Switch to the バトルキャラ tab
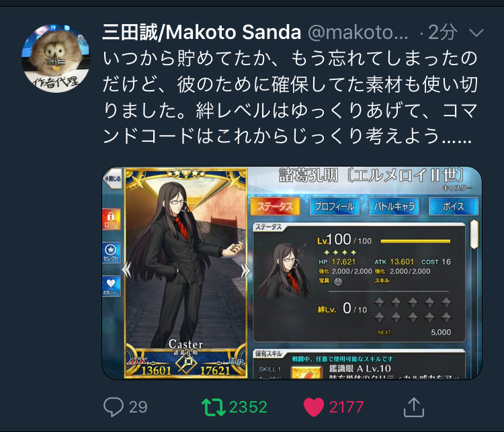This screenshot has height=432, width=504. (x=394, y=206)
